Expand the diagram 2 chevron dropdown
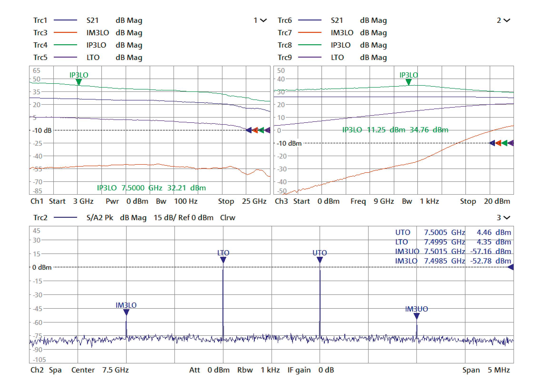This screenshot has width=543, height=392. 507,20
